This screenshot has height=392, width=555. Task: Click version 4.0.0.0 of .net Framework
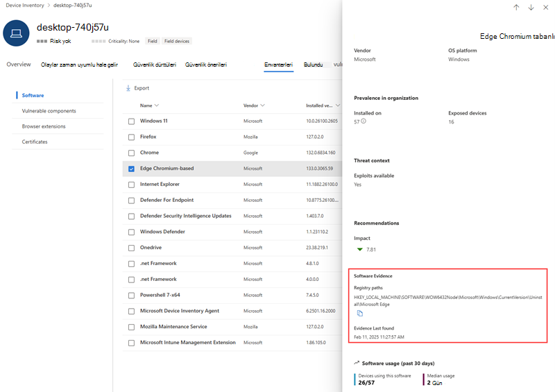point(312,280)
